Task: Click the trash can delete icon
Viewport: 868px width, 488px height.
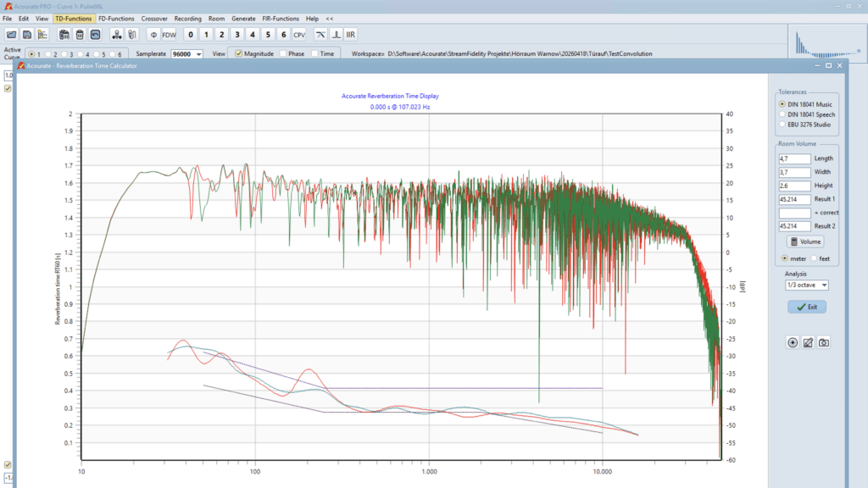Action: click(79, 35)
